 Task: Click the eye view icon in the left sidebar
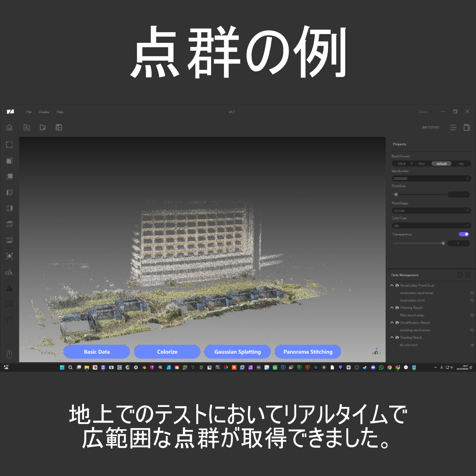pos(10,256)
